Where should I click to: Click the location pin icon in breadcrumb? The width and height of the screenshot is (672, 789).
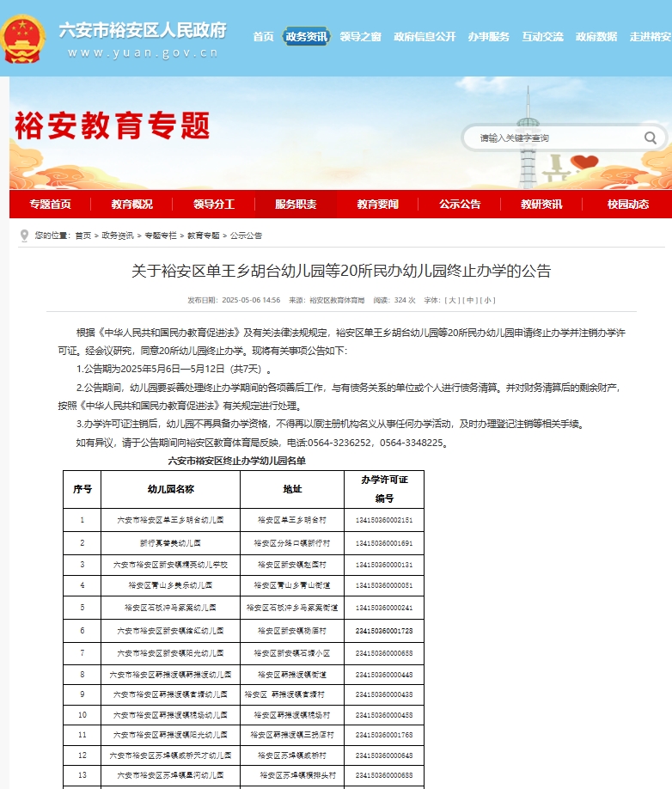click(24, 235)
